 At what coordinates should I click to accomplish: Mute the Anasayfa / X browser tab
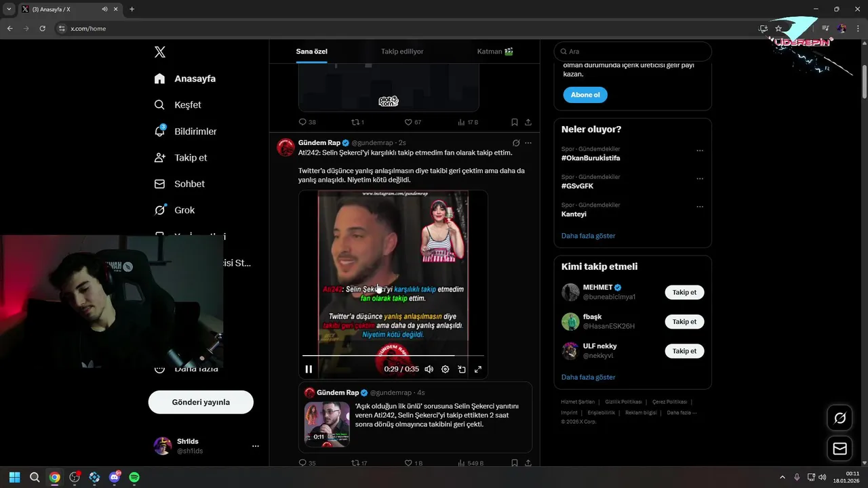tap(105, 9)
